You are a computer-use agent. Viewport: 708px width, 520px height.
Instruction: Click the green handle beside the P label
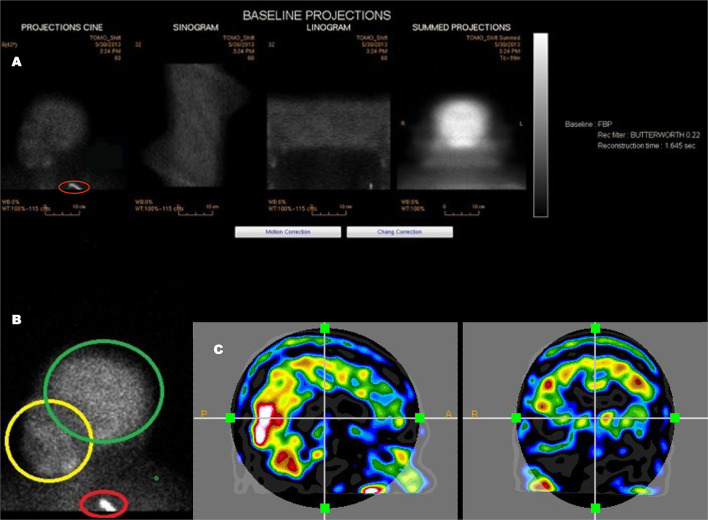pyautogui.click(x=230, y=418)
